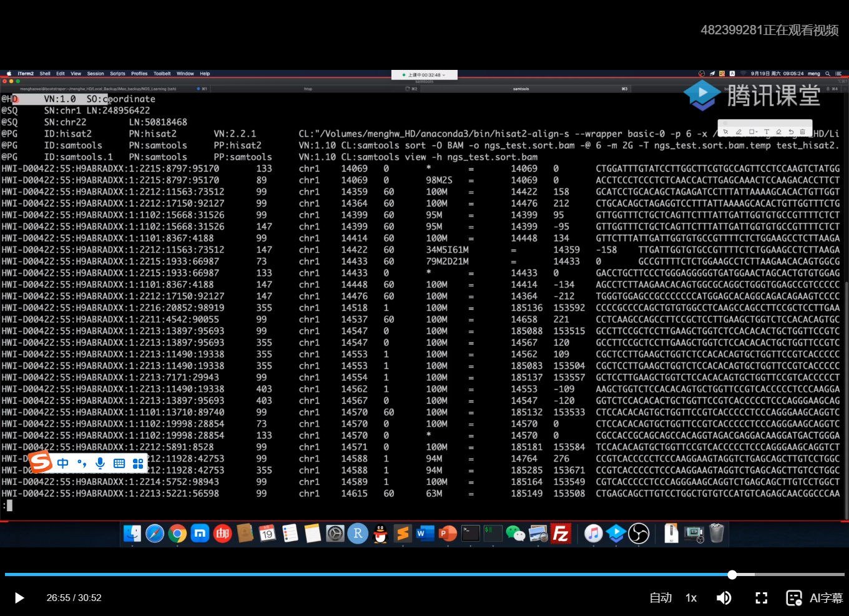Select the pointer tool in annotation toolbar
Image resolution: width=849 pixels, height=616 pixels.
725,132
